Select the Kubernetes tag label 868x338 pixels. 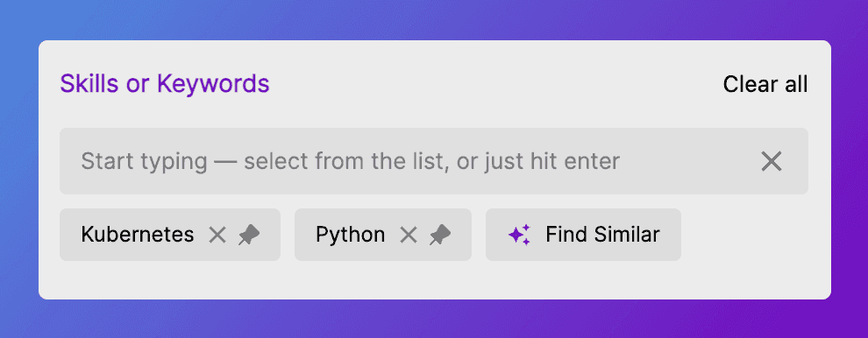tap(138, 235)
